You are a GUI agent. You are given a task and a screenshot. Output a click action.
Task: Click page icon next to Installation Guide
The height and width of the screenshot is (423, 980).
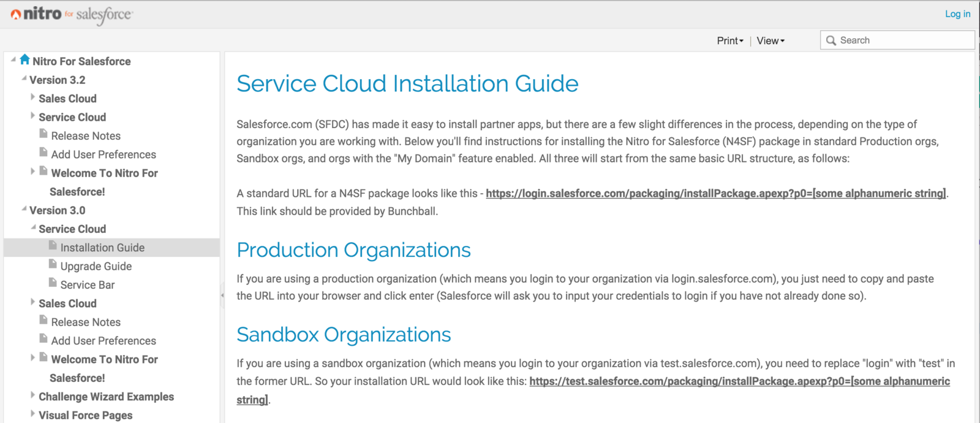[x=53, y=245]
